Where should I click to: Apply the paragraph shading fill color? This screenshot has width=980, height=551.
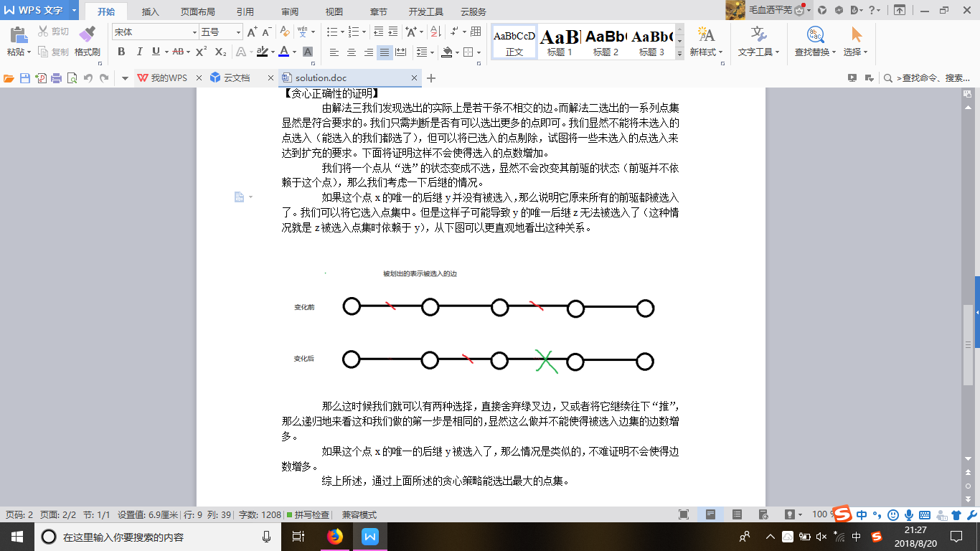point(447,52)
